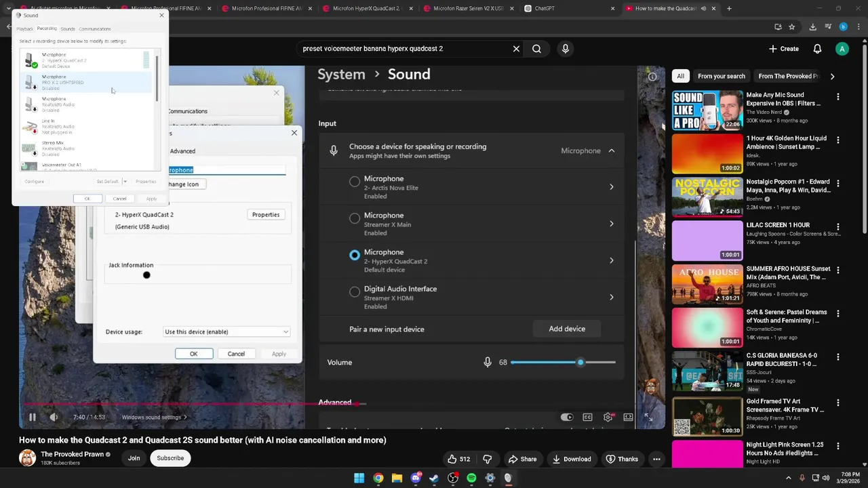Open Windows Start menu
Image resolution: width=868 pixels, height=488 pixels.
(359, 478)
